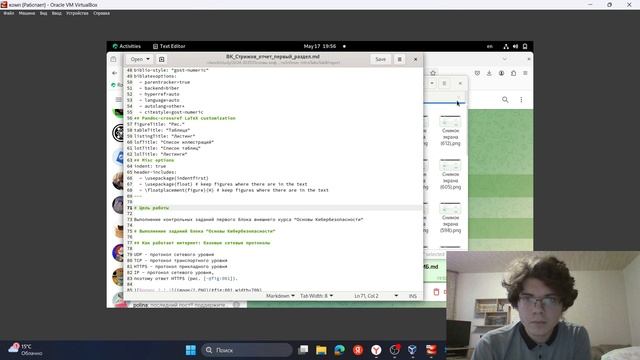
Task: Click the line 'figureTitle: "Рис."'
Action: [159, 124]
